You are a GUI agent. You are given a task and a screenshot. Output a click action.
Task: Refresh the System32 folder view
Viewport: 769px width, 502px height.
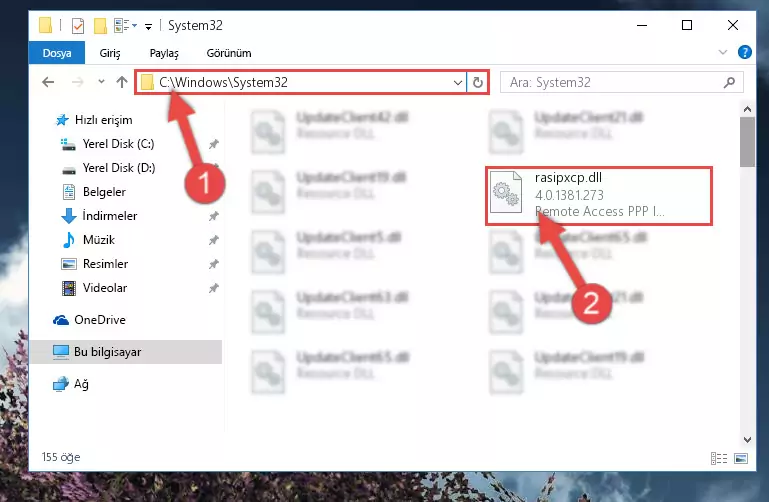[478, 82]
